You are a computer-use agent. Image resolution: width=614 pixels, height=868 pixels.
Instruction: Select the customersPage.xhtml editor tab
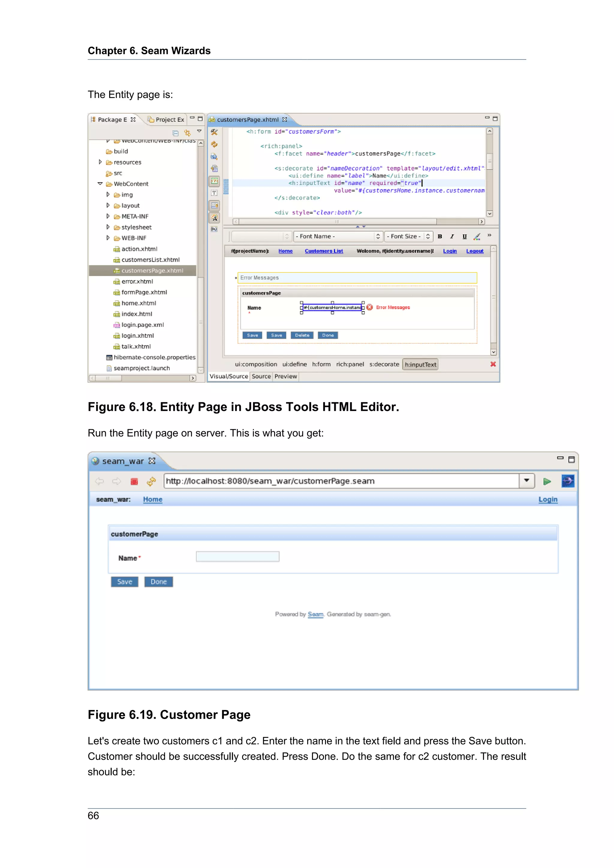tap(248, 120)
